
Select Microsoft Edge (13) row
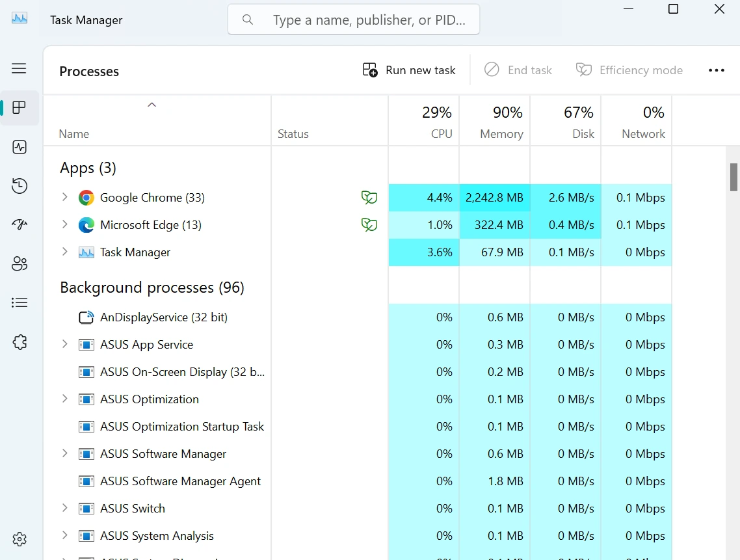[x=357, y=225]
